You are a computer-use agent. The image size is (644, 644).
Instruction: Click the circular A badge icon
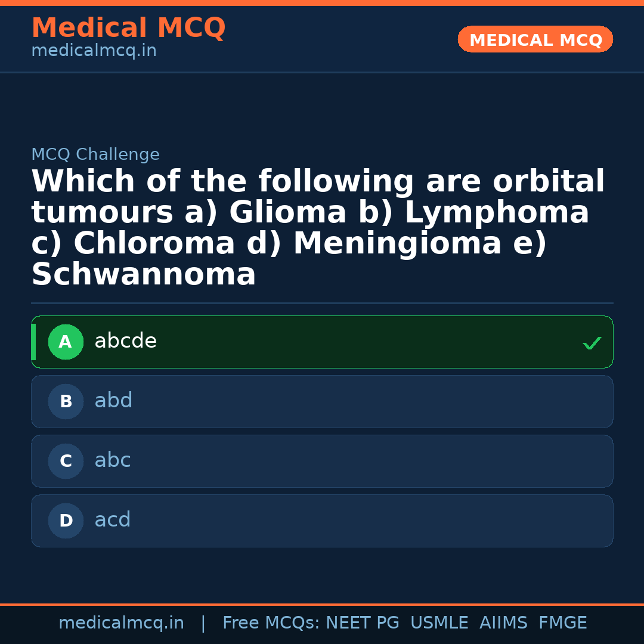coord(66,342)
